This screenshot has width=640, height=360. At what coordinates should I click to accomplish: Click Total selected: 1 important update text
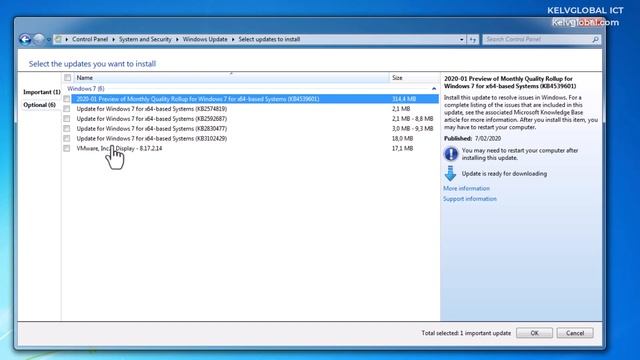(466, 333)
